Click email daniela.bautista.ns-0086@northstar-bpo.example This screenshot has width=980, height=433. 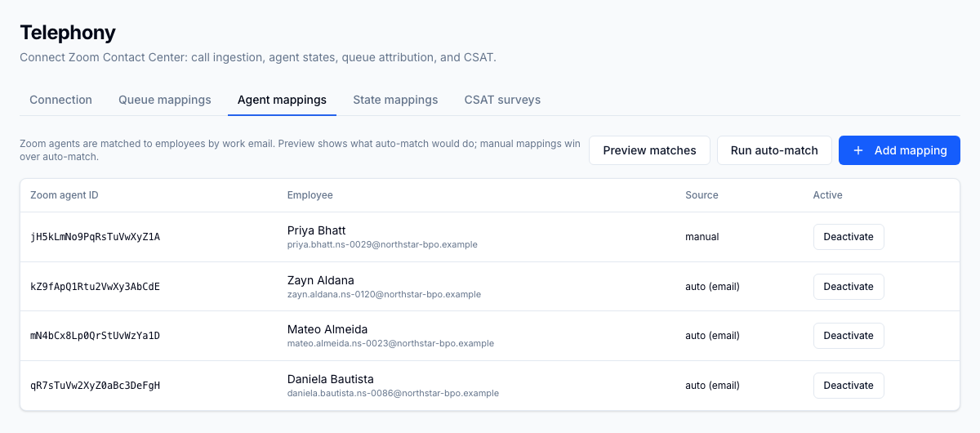click(x=393, y=393)
